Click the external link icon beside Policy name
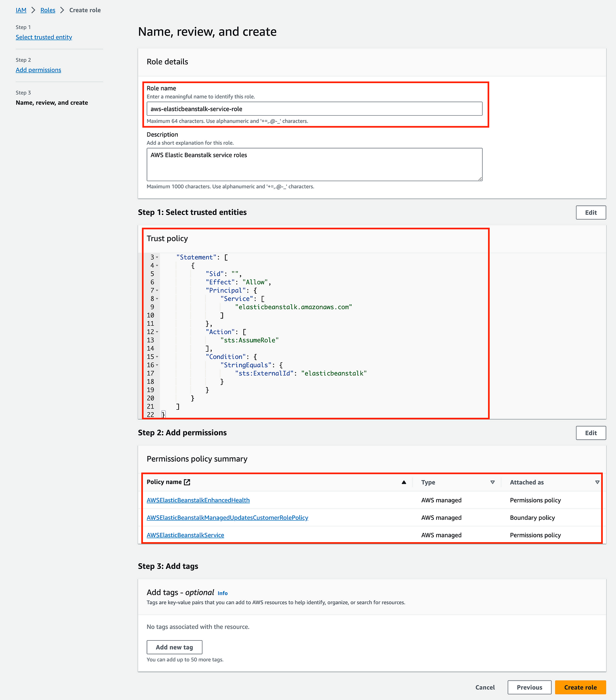This screenshot has height=700, width=616. click(187, 482)
